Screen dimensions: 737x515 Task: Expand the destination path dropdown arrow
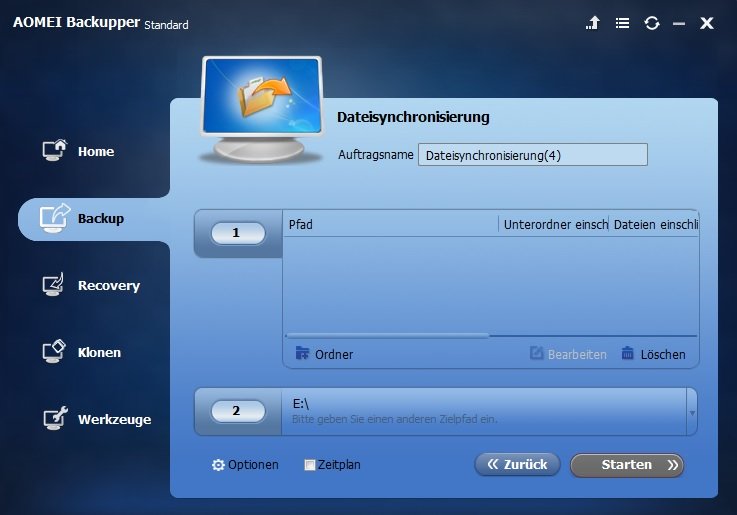tap(692, 413)
